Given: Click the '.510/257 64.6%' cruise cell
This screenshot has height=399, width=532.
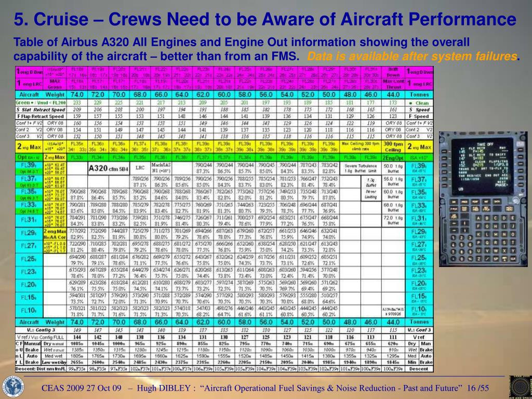Looking at the screenshot, I should pos(329,298).
